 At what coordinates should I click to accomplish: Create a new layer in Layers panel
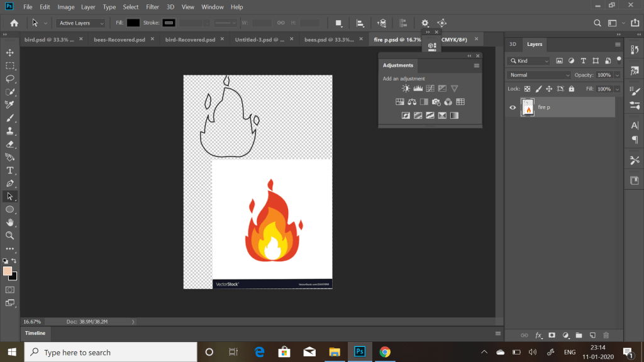592,335
